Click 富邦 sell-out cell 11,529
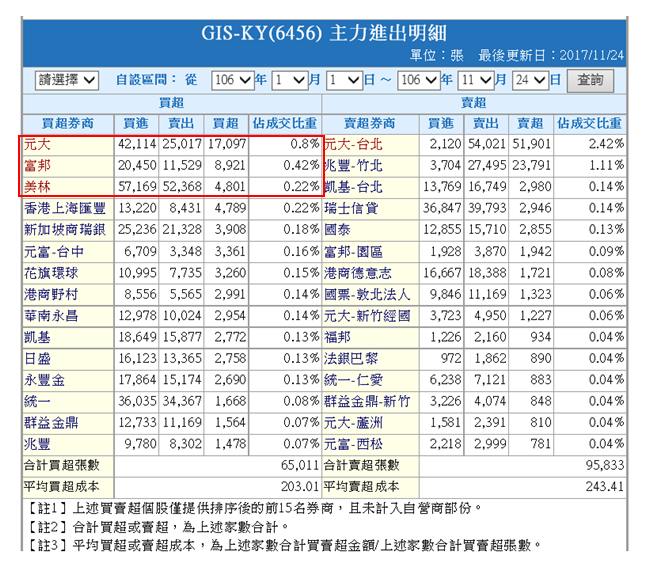This screenshot has width=651, height=567. 182,165
